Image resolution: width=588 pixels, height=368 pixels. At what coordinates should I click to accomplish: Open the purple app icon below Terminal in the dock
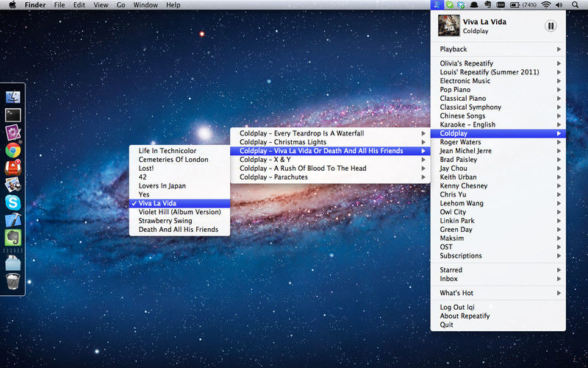tap(12, 132)
